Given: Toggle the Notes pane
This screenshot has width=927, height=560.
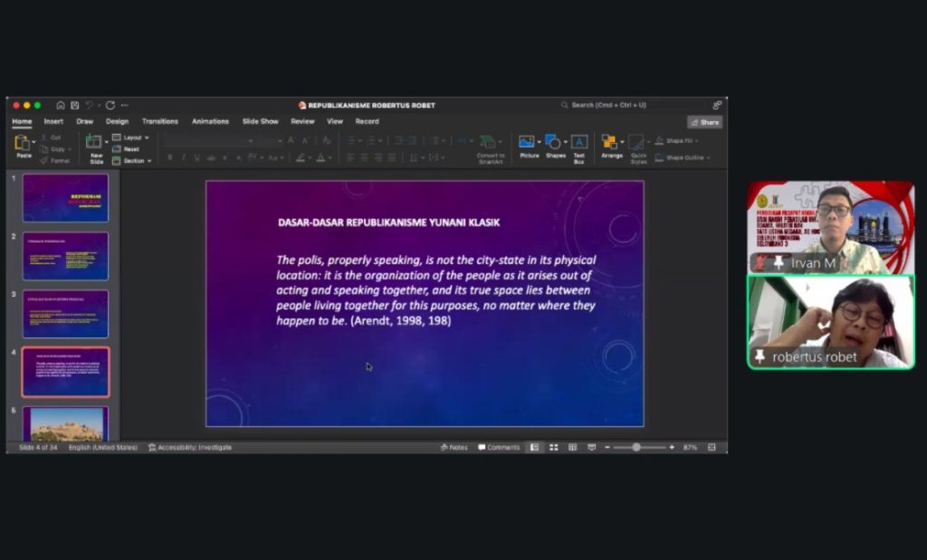Looking at the screenshot, I should pos(454,447).
